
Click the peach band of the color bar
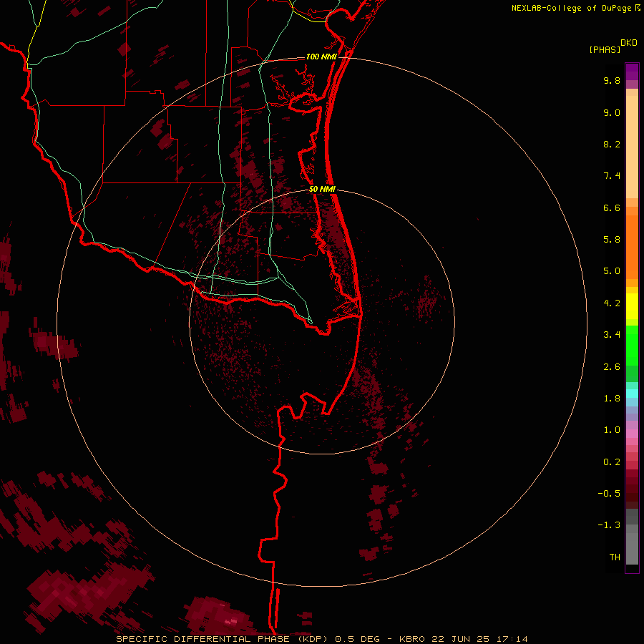[x=632, y=147]
